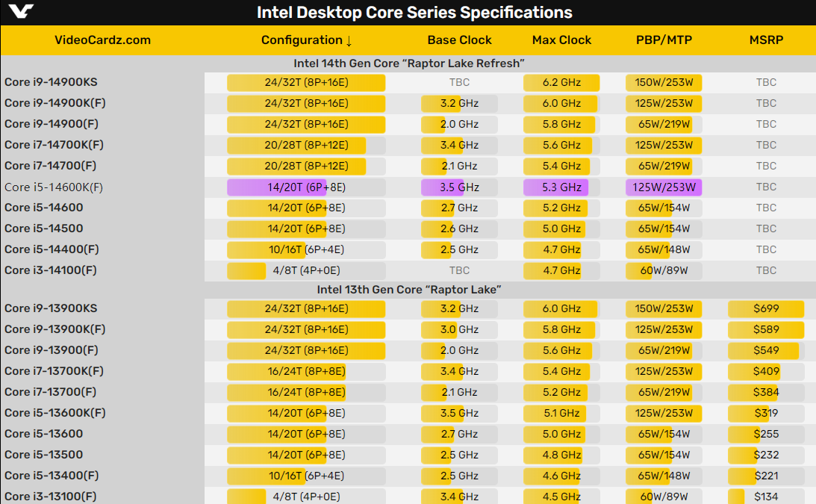Click the Core i7-13700K(F) row label

pyautogui.click(x=54, y=371)
